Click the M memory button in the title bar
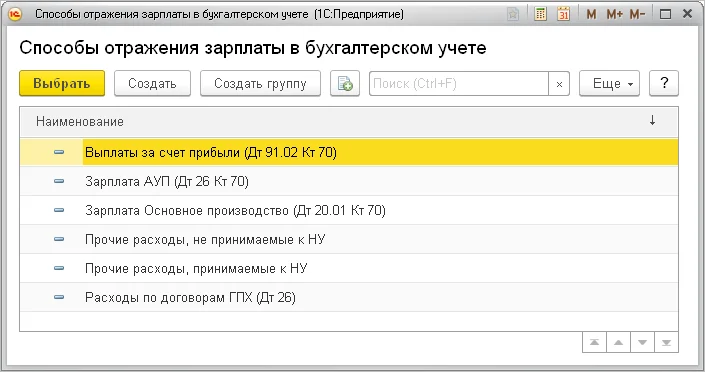705x372 pixels. (x=591, y=14)
